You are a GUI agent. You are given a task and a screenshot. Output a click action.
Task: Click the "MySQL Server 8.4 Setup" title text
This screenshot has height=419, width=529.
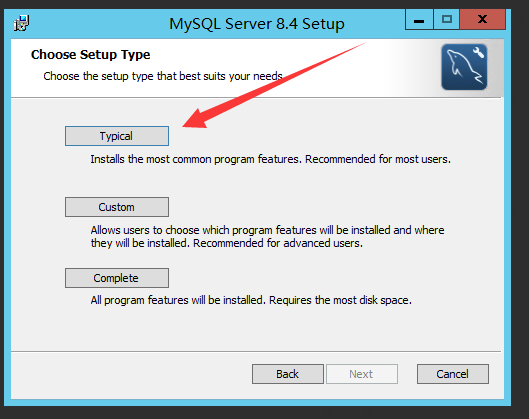click(257, 24)
